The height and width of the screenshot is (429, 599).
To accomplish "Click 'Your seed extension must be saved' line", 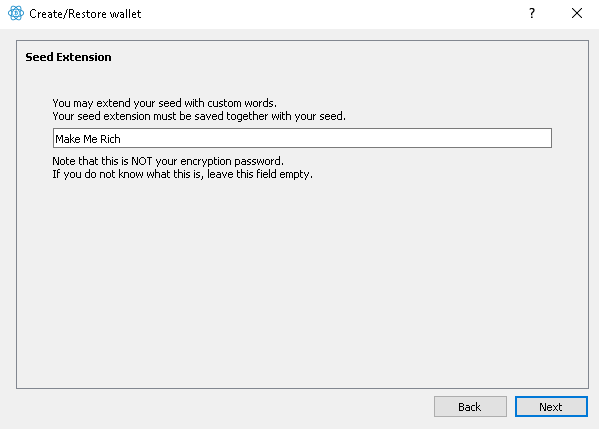I will [199, 116].
